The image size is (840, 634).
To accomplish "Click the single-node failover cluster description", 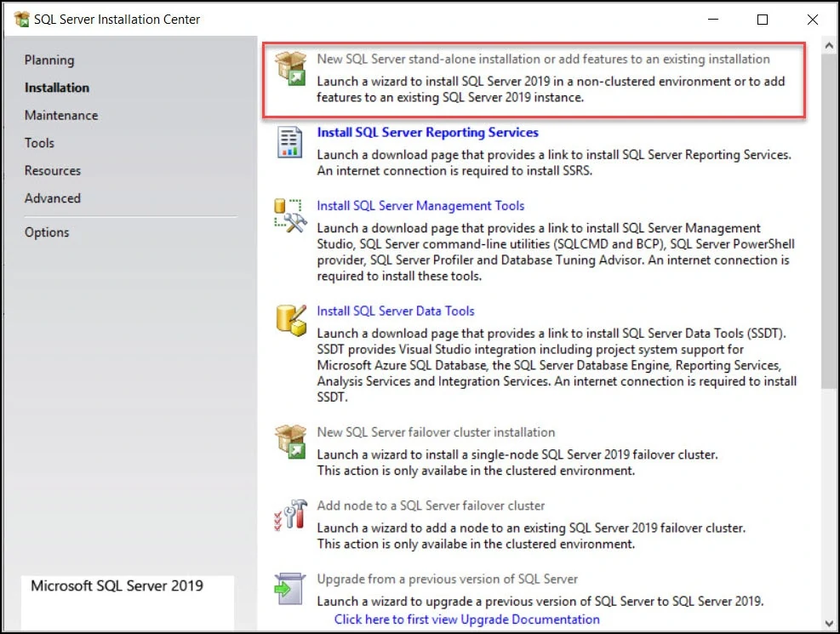I will coord(517,463).
